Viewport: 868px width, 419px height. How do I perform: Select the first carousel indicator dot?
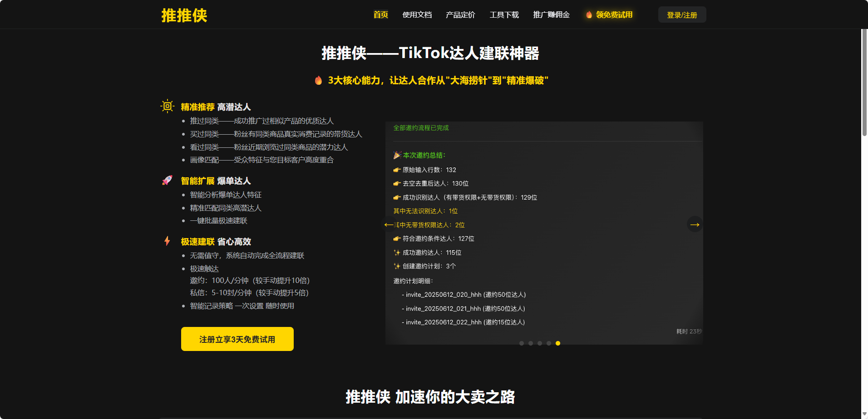(522, 343)
